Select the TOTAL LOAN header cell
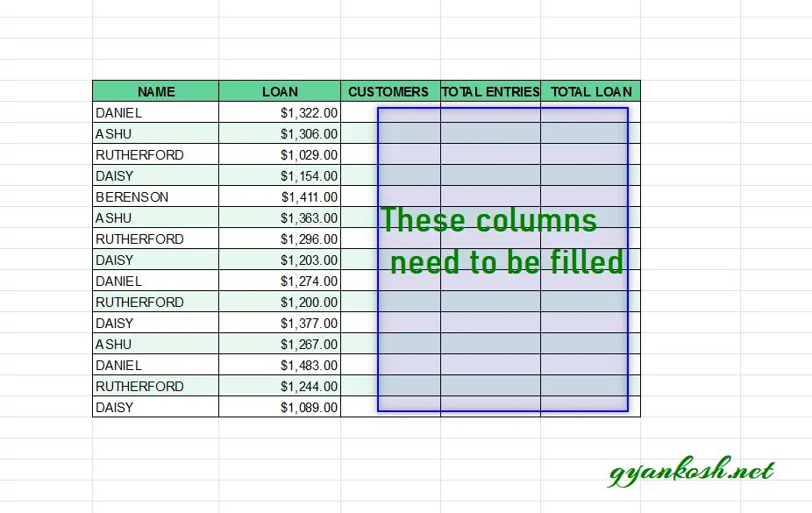812x513 pixels. [590, 91]
